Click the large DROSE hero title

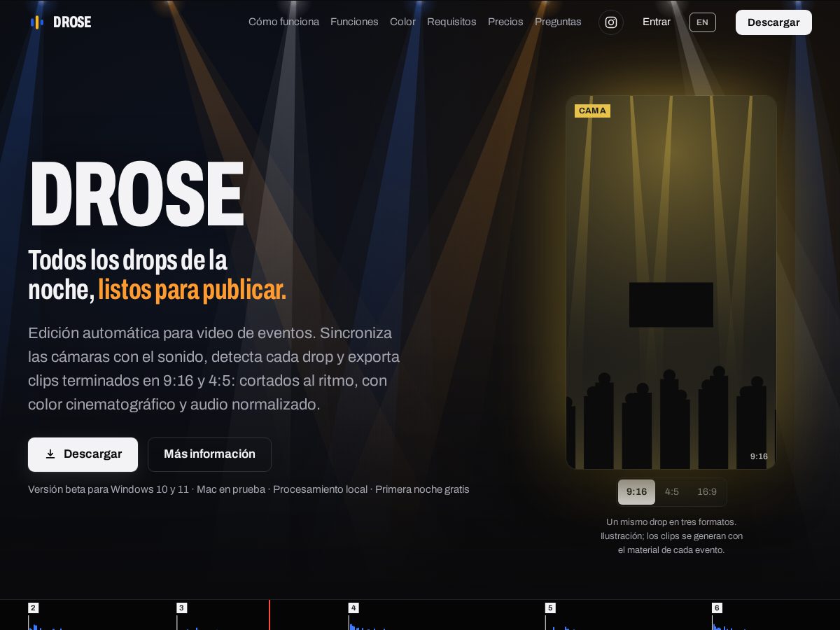tap(136, 195)
